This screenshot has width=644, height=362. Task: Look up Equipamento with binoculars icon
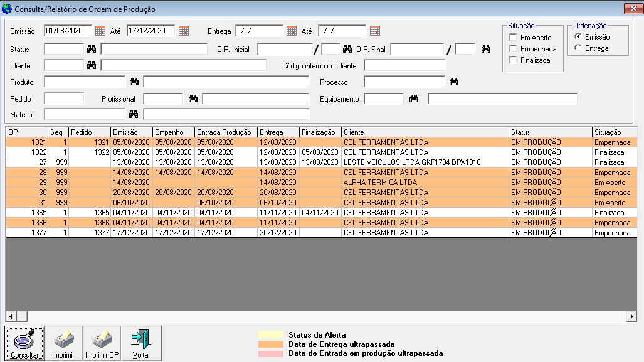point(414,98)
